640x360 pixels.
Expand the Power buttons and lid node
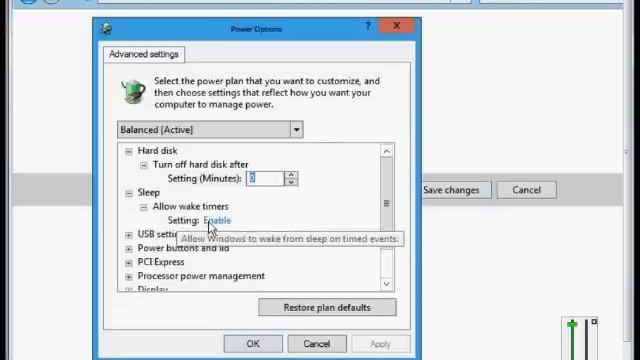click(x=129, y=249)
